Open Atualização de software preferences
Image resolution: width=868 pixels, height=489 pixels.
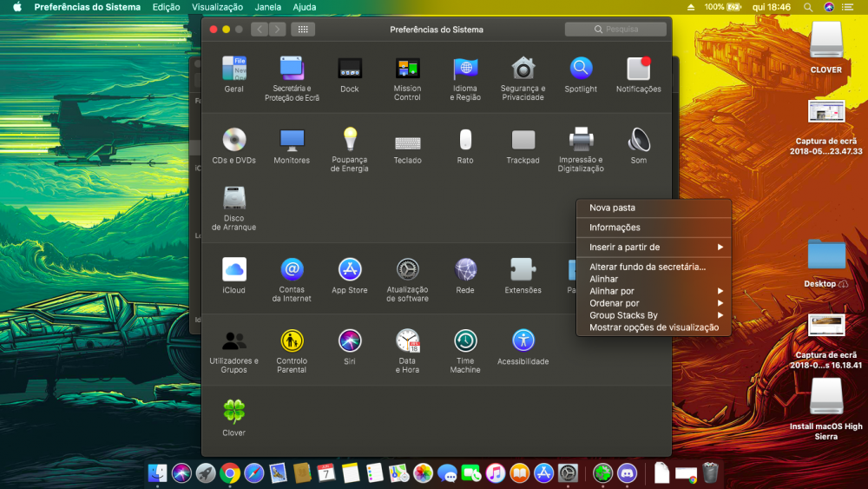pos(407,280)
